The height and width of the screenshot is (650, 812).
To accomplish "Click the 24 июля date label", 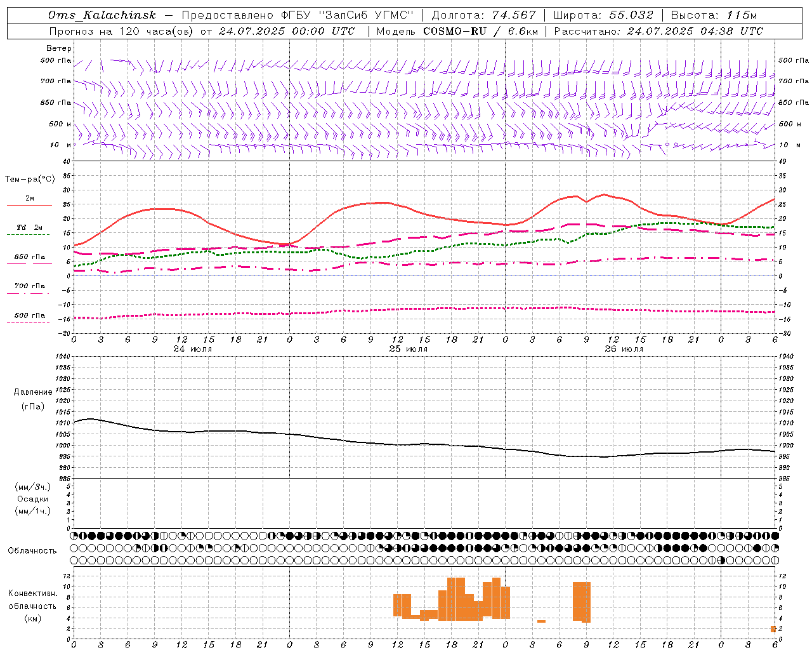I will 193,349.
